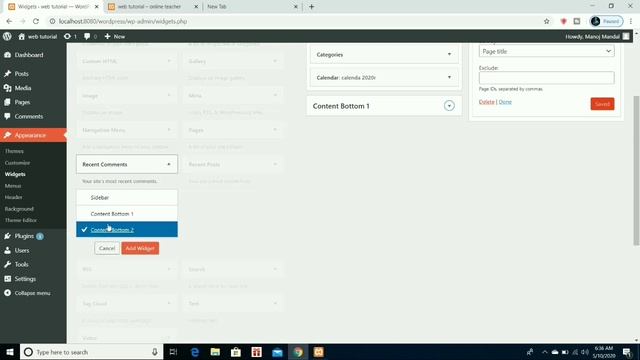Open web tutorial site home link
640x360 pixels.
tap(38, 36)
